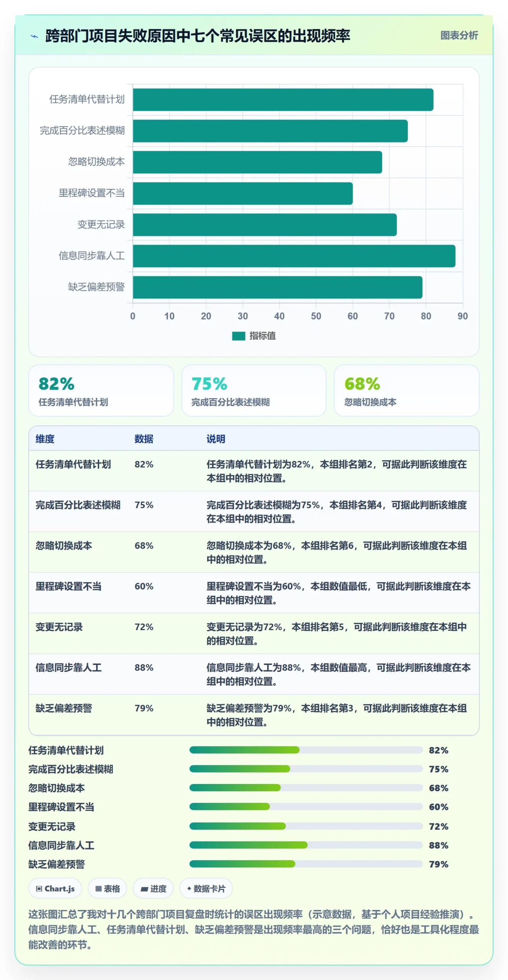Click the 维度 table column header
This screenshot has width=508, height=980.
[45, 439]
